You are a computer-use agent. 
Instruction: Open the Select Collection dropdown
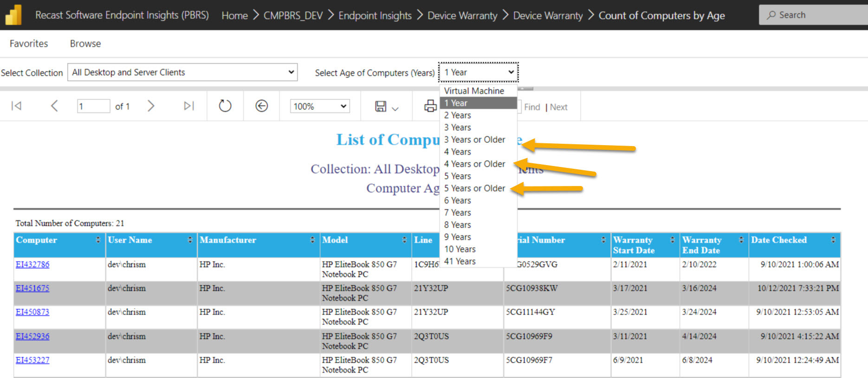(182, 72)
